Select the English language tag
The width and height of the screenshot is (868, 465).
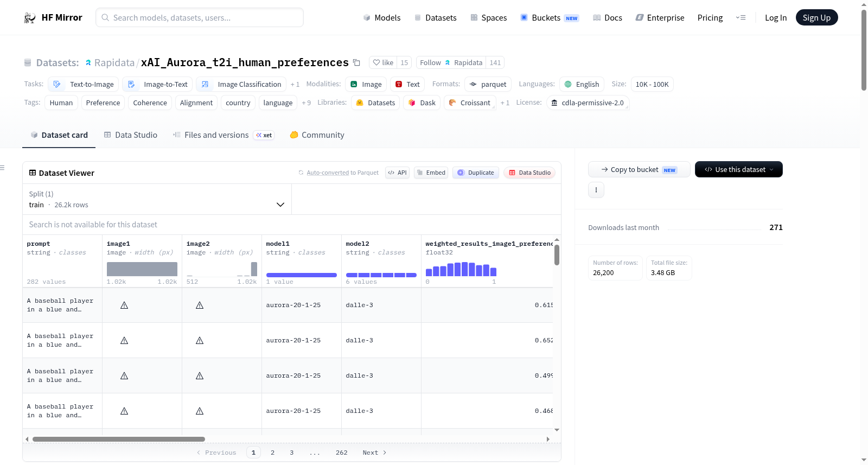[x=582, y=84]
